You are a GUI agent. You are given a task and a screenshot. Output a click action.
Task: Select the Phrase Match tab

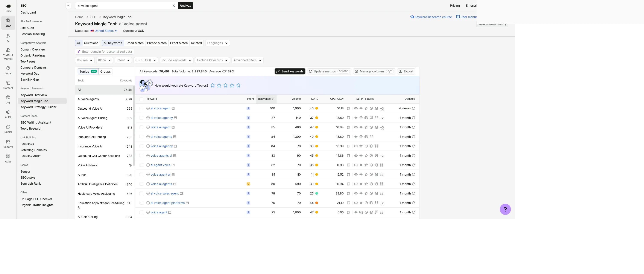pyautogui.click(x=157, y=43)
